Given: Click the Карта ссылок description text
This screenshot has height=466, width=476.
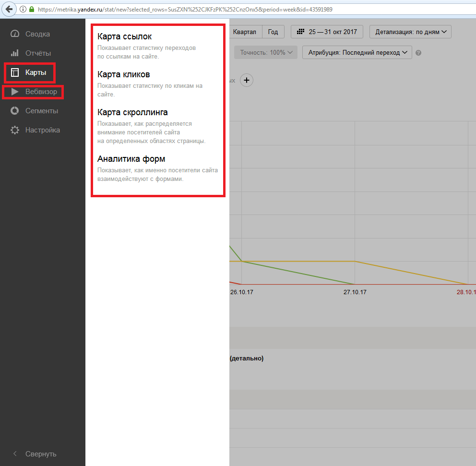Looking at the screenshot, I should pyautogui.click(x=146, y=52).
